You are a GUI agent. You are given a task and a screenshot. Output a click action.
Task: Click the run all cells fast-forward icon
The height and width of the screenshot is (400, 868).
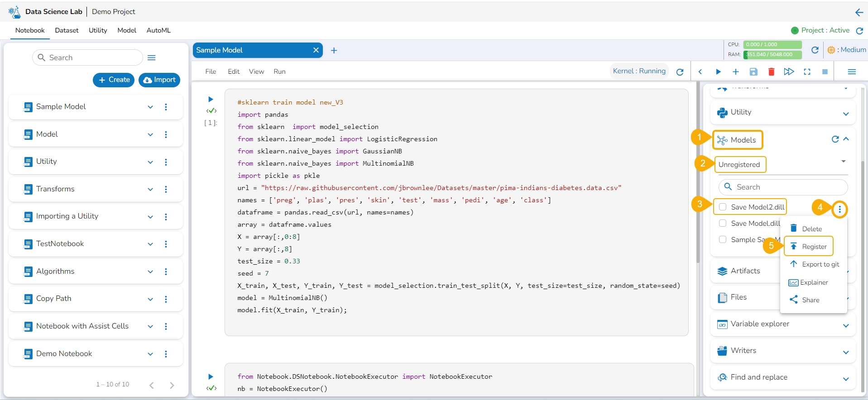click(x=789, y=72)
